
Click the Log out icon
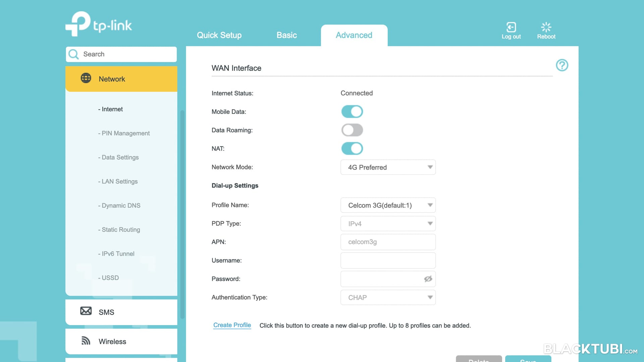(x=511, y=27)
